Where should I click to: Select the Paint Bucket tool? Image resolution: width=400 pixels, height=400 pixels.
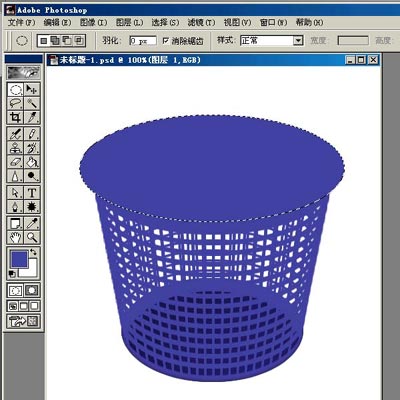coord(32,162)
